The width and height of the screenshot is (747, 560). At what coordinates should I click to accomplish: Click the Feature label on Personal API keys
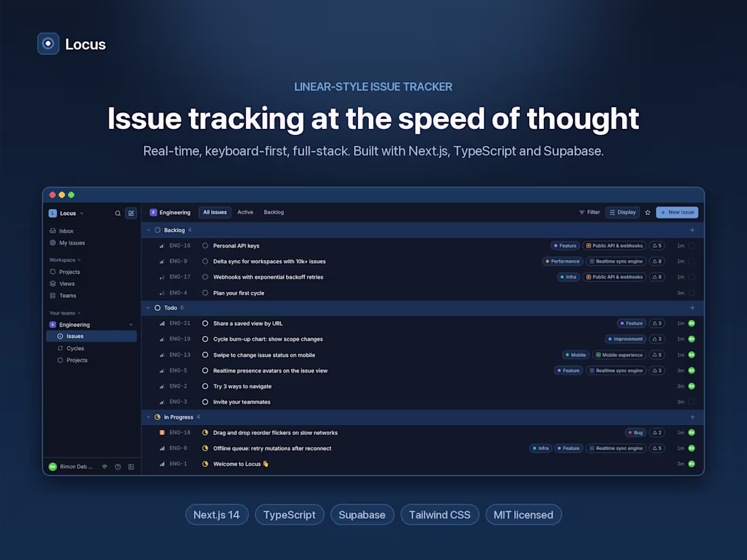[x=565, y=246]
